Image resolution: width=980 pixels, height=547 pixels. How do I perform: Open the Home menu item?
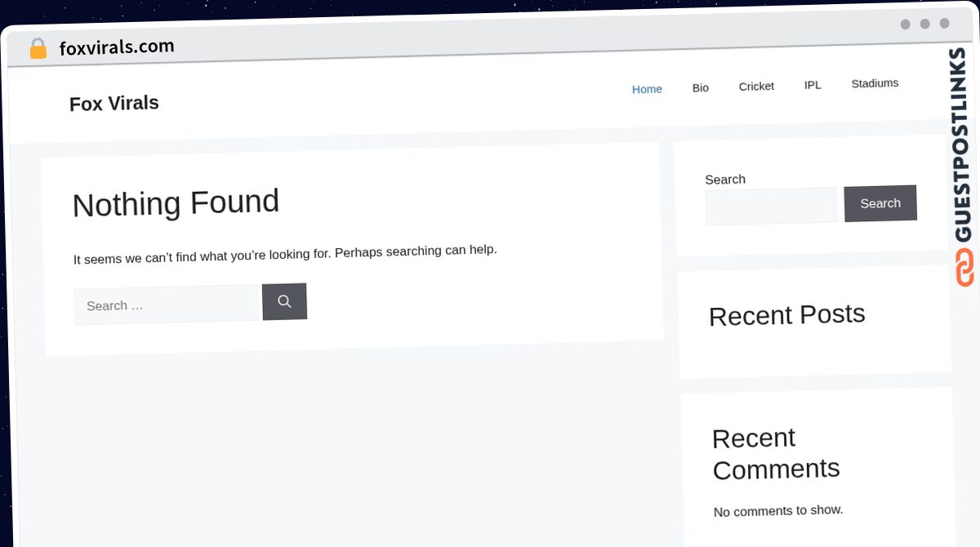tap(647, 89)
